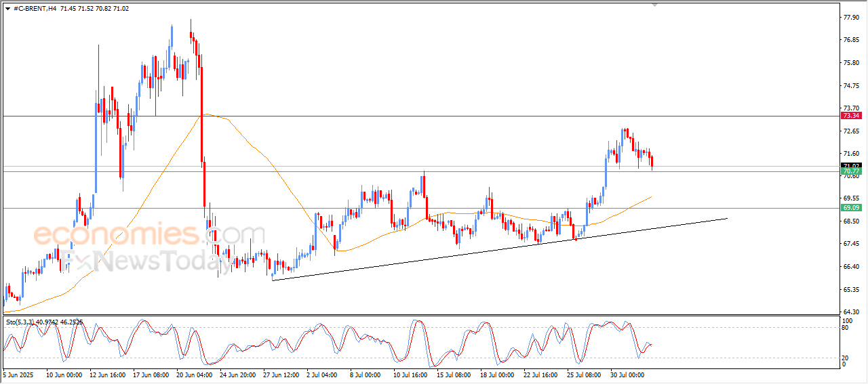Click the 25 Jul 08:00 time label
The width and height of the screenshot is (868, 384).
tap(585, 374)
